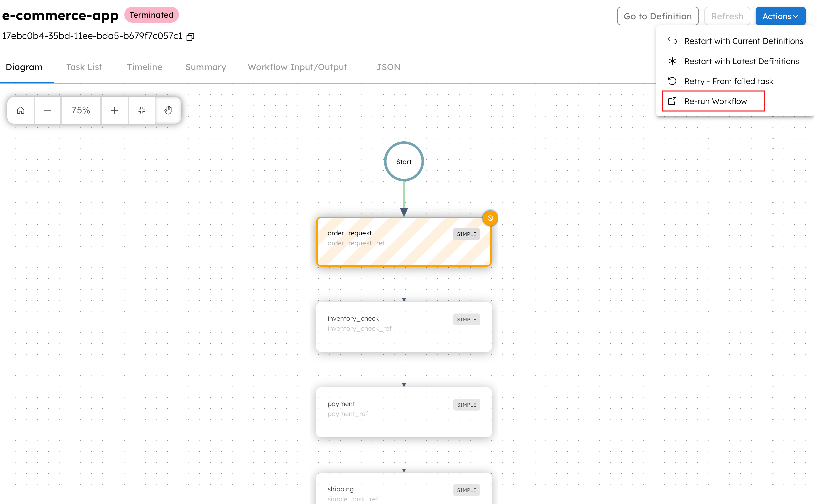Select the order_request task node

click(x=404, y=242)
